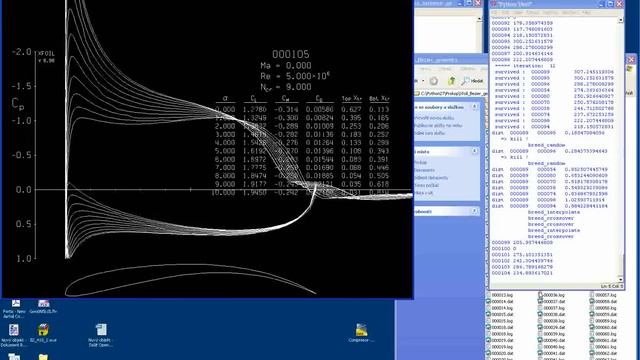Click Python Shell scrollbar down arrow
Screen dimensions: 640x360
tap(621, 279)
